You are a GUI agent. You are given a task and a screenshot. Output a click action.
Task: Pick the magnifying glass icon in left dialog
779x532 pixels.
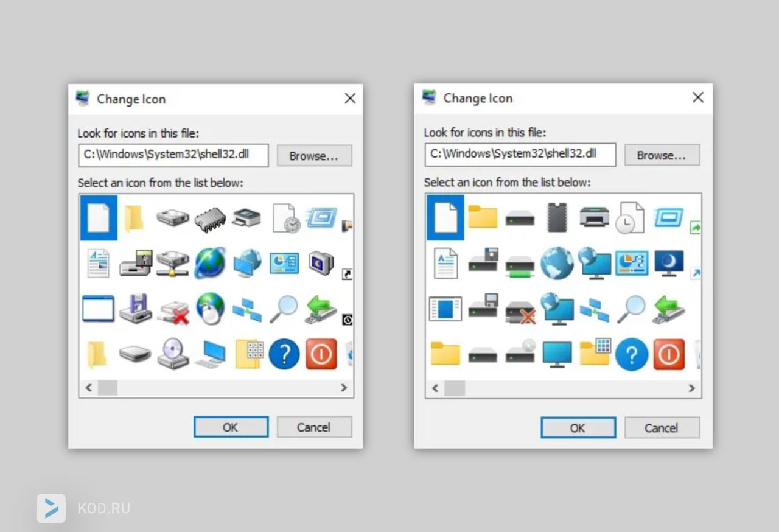pyautogui.click(x=284, y=309)
